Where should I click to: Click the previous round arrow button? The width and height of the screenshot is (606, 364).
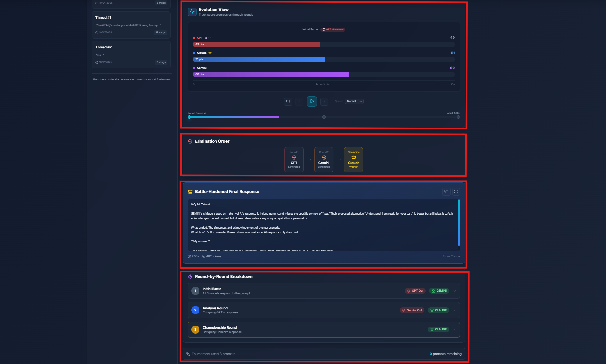pos(299,101)
